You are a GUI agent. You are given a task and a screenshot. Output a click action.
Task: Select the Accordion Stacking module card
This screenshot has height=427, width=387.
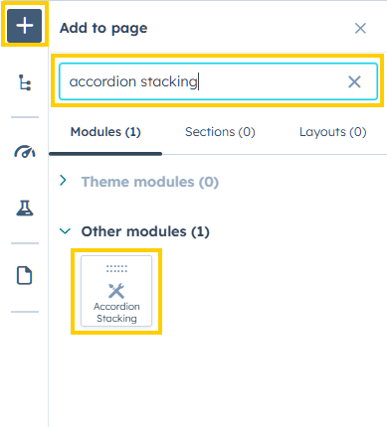point(116,291)
